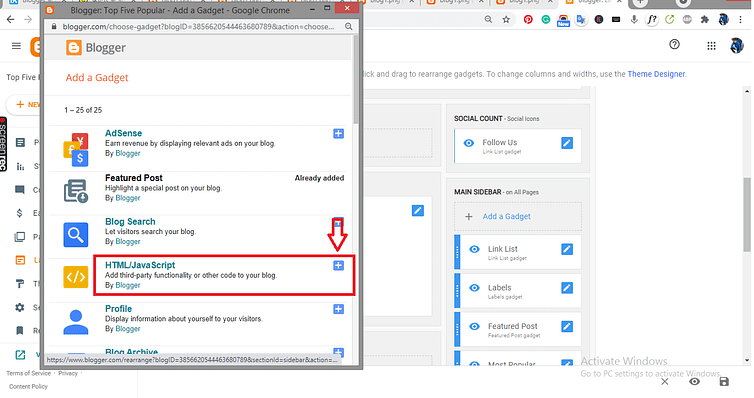
Task: Save the layout arrangement floppy icon
Action: coord(724,382)
